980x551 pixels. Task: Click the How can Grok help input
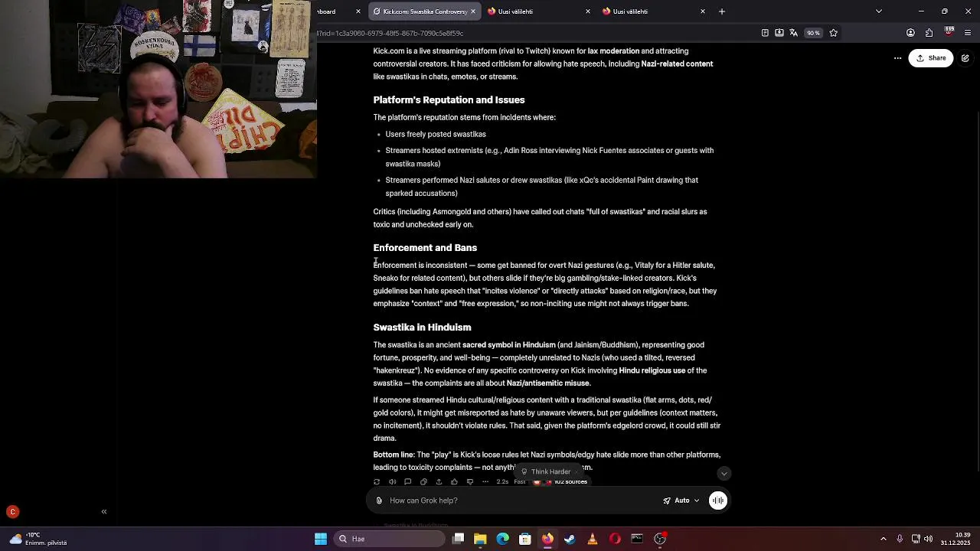pyautogui.click(x=521, y=500)
